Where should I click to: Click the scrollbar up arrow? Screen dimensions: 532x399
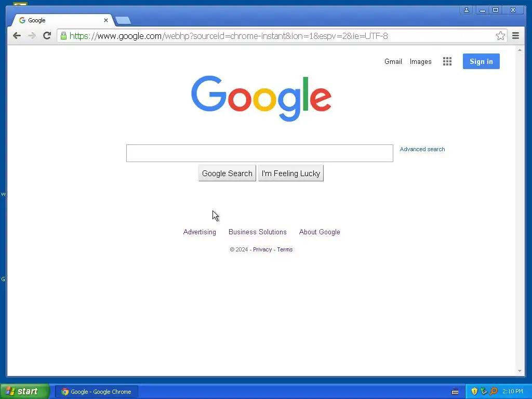pyautogui.click(x=520, y=50)
